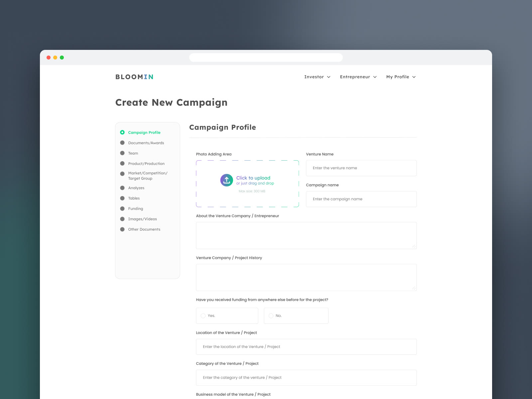Expand the My Profile dropdown chevron
The image size is (532, 399).
click(414, 77)
